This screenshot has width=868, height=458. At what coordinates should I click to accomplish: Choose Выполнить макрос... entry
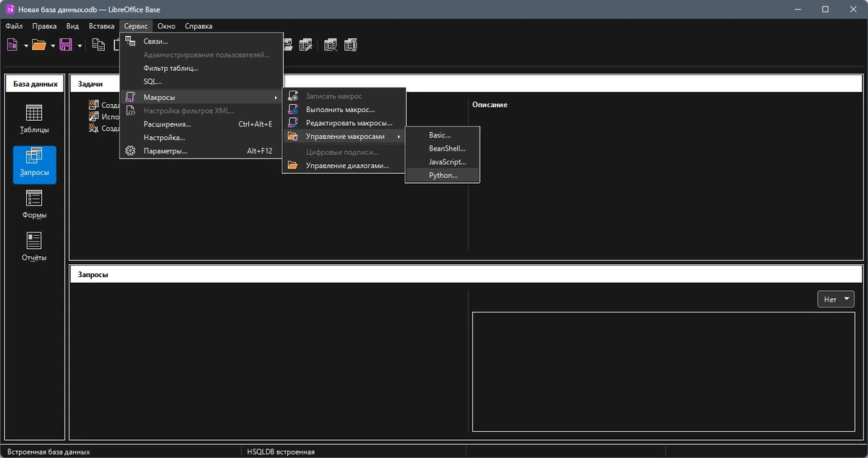344,109
